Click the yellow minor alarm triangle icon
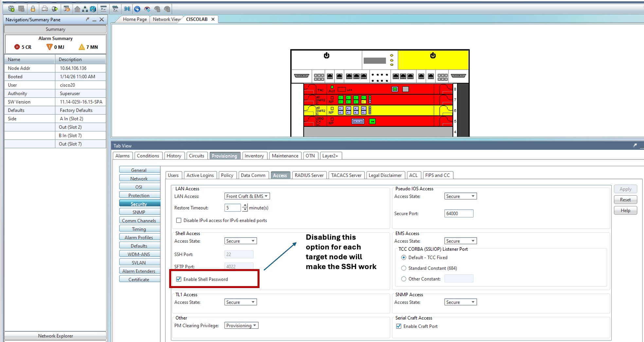This screenshot has width=644, height=342. [81, 47]
